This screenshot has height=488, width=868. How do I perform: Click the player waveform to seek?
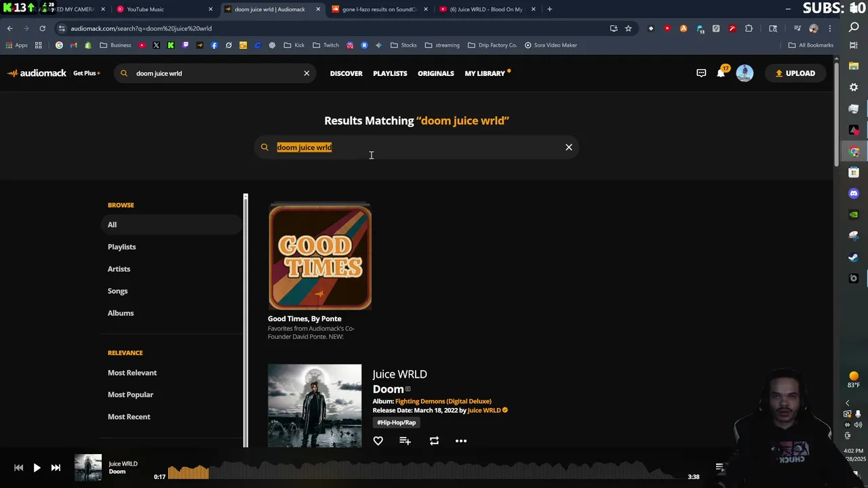[426, 470]
